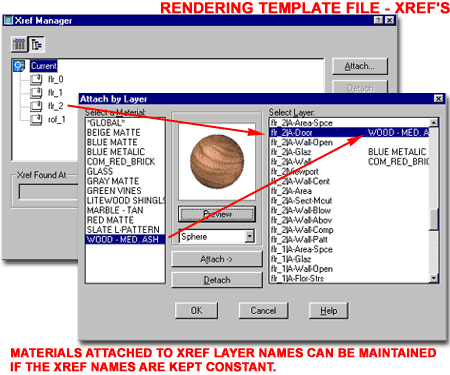
Task: Select flr_1 in the Xref tree
Action: [x=55, y=93]
